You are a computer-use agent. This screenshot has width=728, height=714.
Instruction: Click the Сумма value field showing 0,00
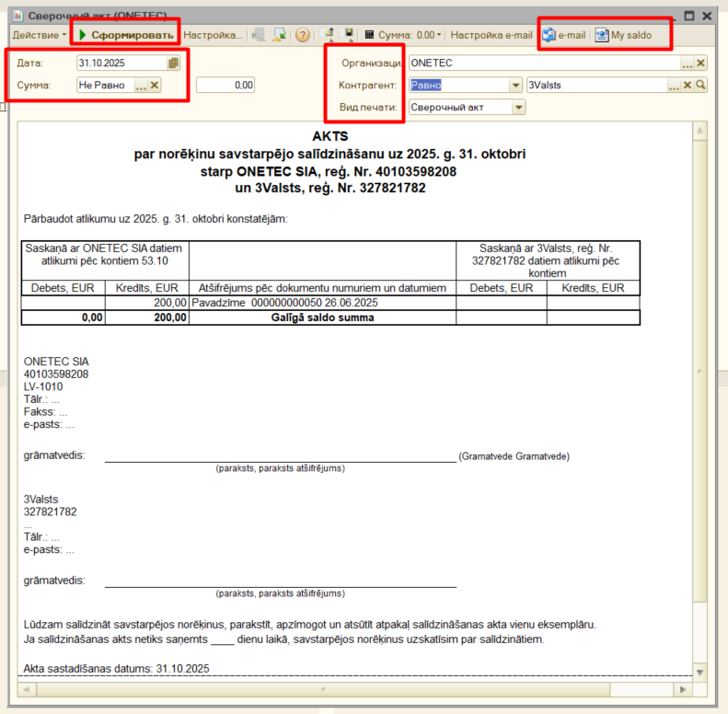click(x=225, y=85)
